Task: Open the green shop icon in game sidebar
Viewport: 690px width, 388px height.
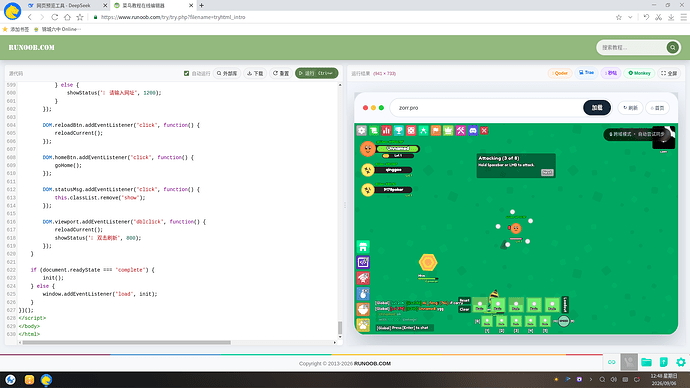Action: coord(363,247)
